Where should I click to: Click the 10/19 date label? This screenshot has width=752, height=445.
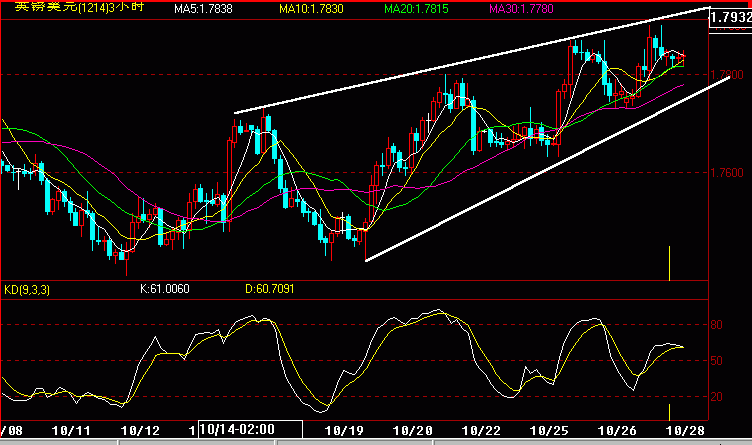(344, 431)
